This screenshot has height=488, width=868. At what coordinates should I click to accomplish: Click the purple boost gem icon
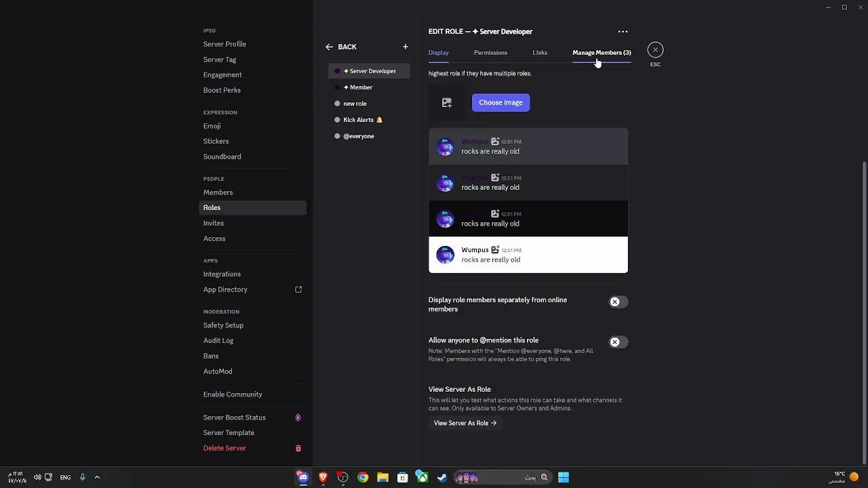pos(298,418)
